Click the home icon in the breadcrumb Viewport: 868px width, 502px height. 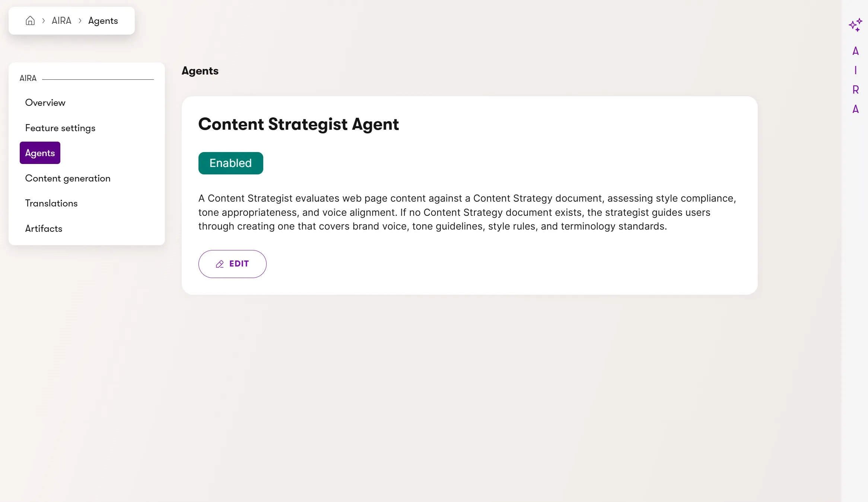click(x=30, y=21)
